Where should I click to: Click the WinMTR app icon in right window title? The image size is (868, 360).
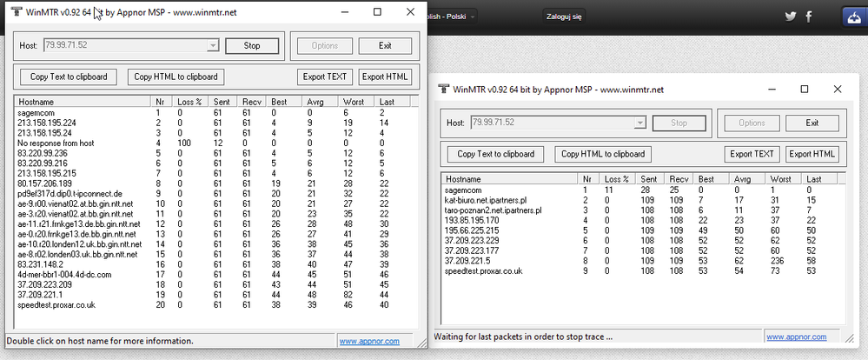(443, 89)
